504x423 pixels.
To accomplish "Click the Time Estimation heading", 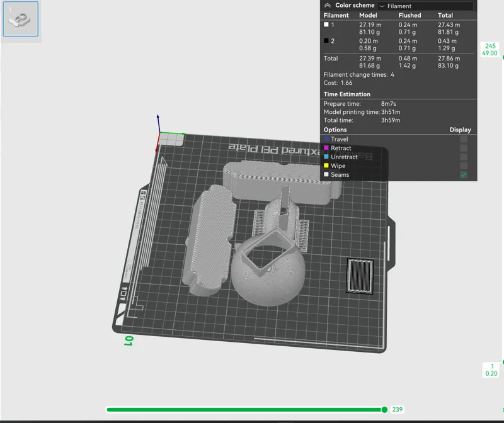I will 347,94.
